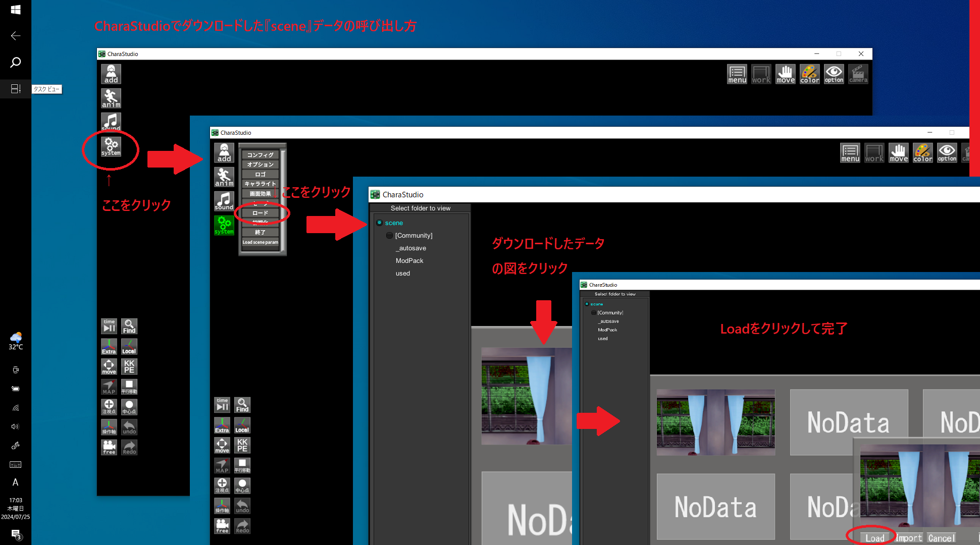980x545 pixels.
Task: Open the notification center icon
Action: pos(16,534)
